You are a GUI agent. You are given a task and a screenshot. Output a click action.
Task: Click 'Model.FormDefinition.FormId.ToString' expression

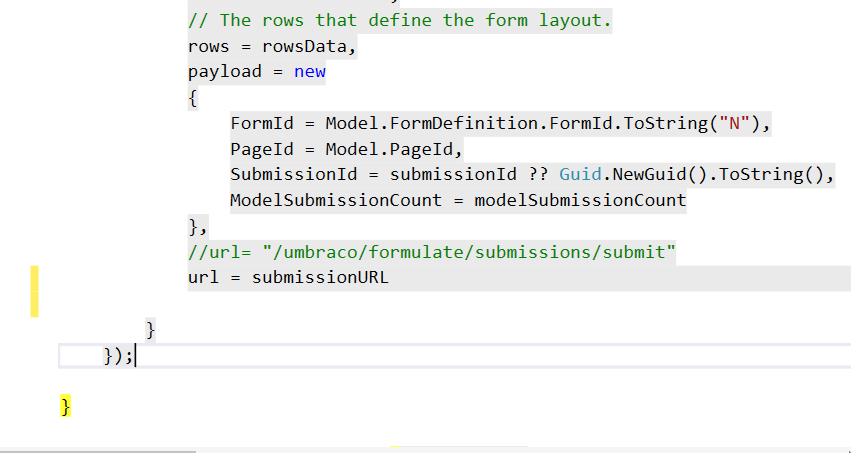[x=517, y=124]
